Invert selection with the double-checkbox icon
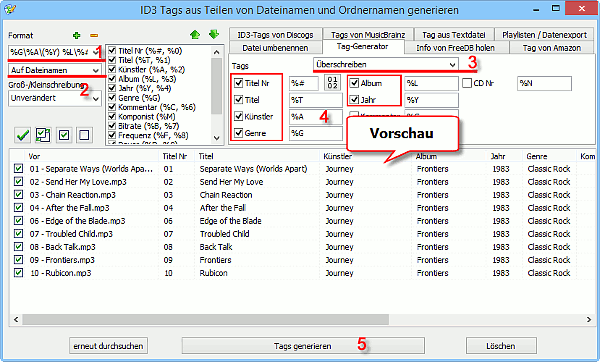The height and width of the screenshot is (362, 600). 43,135
